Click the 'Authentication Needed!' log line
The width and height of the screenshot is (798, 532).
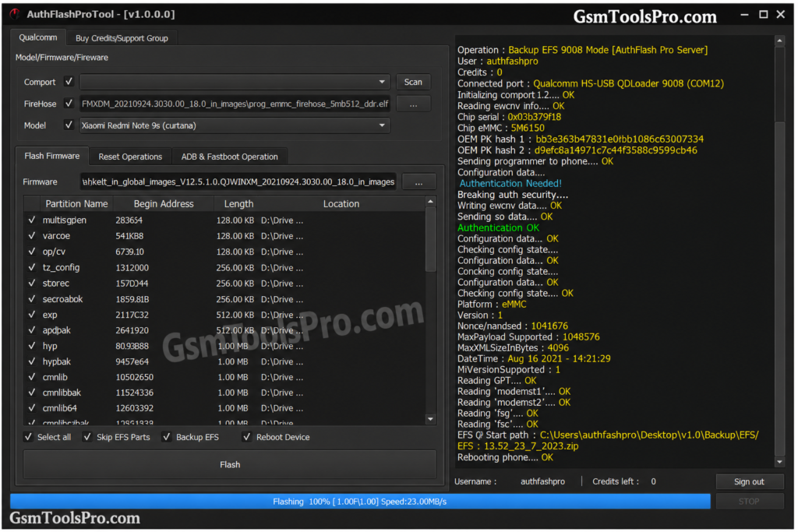click(510, 184)
